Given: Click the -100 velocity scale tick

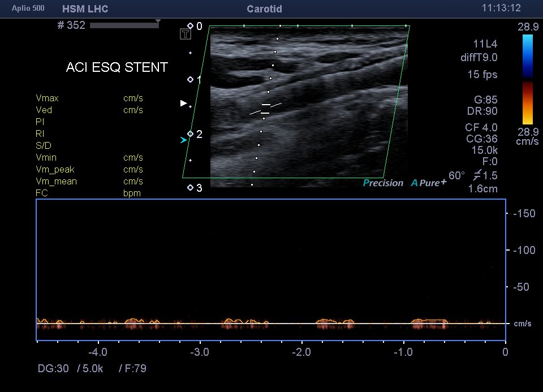Looking at the screenshot, I should [x=524, y=250].
